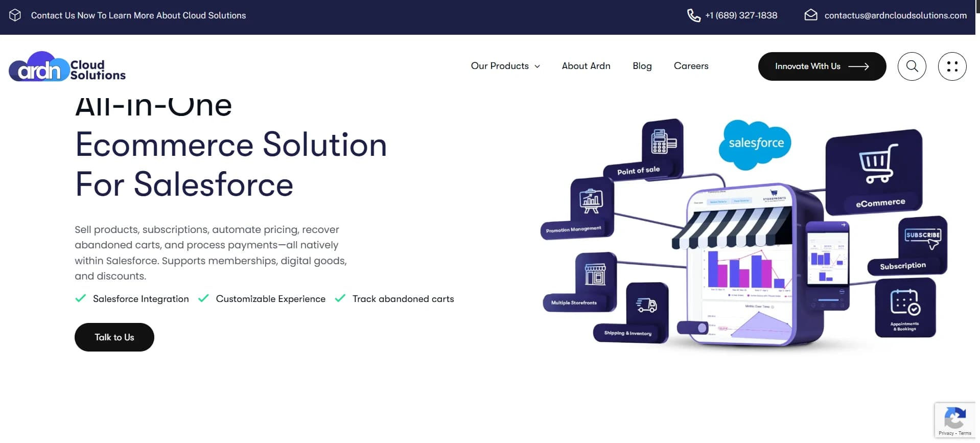Open the search magnifier icon
The image size is (980, 443).
pyautogui.click(x=912, y=66)
